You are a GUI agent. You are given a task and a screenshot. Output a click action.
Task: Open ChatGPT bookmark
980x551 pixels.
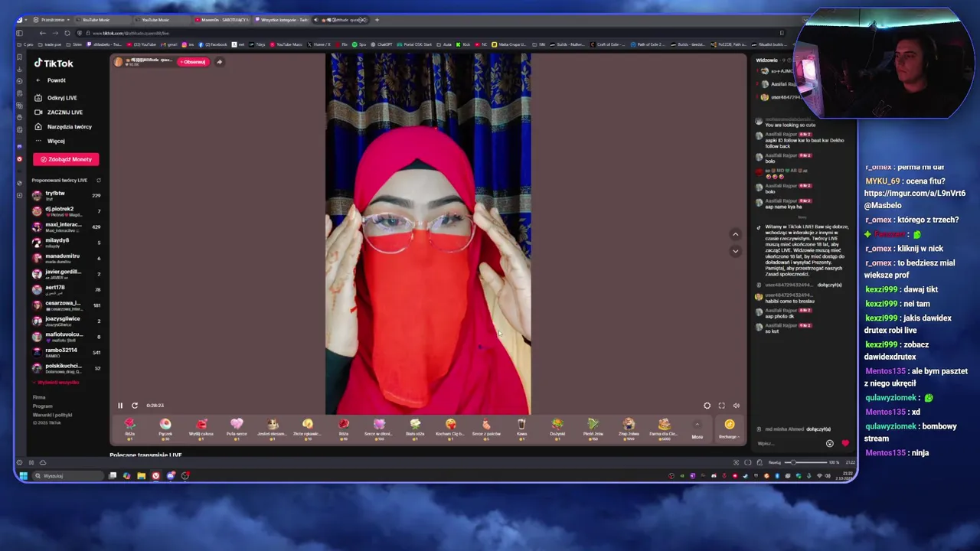pyautogui.click(x=382, y=44)
